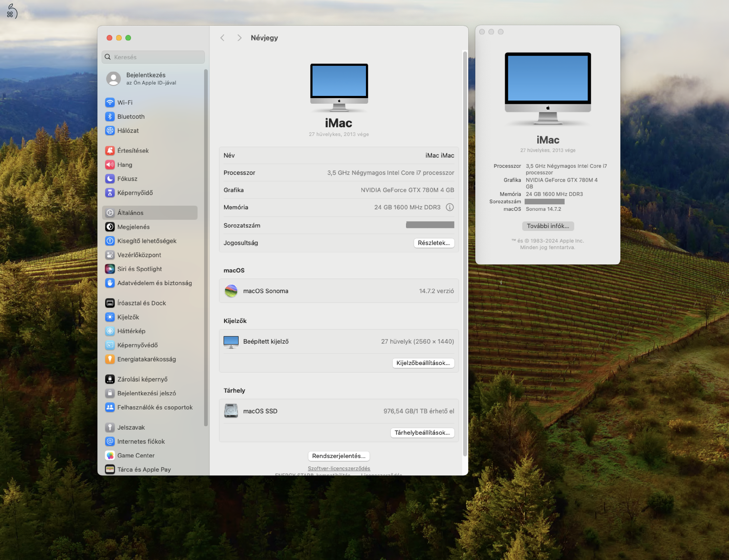Open Hang sound settings
The image size is (729, 560).
(150, 164)
